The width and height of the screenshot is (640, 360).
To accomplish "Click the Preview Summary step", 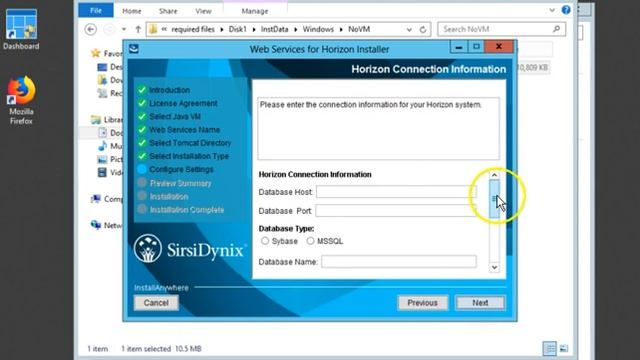I will point(180,183).
